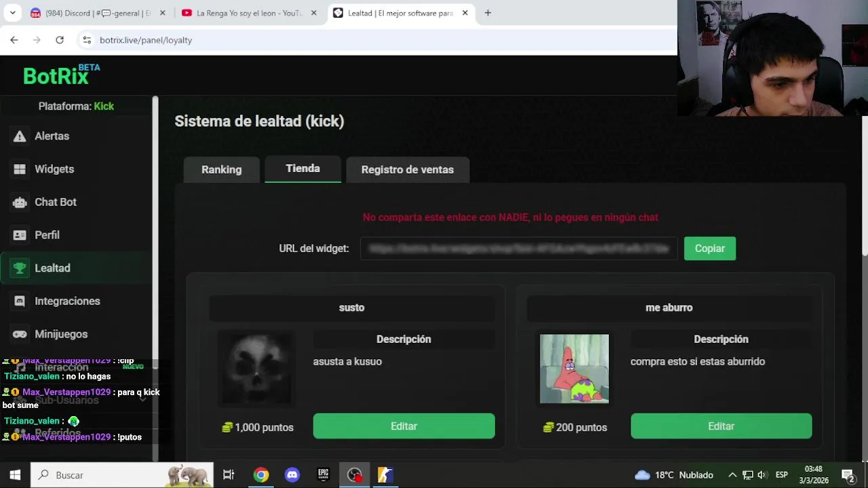The width and height of the screenshot is (868, 488).
Task: Click Editar for the susto item
Action: [x=403, y=426]
